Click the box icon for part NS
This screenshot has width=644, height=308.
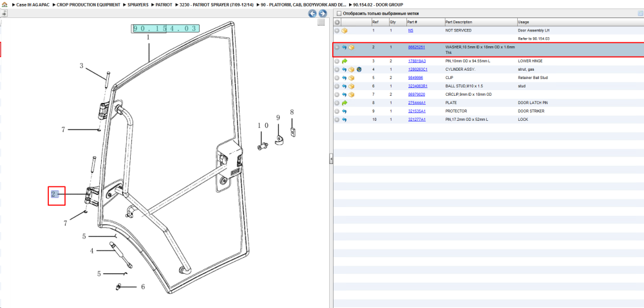[x=345, y=31]
